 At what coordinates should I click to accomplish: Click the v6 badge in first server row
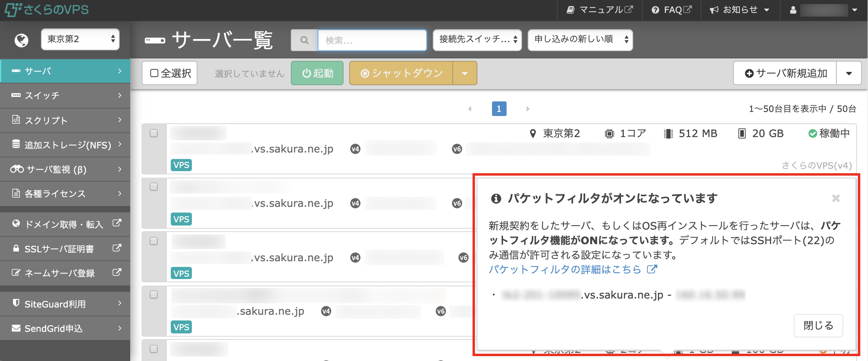457,149
